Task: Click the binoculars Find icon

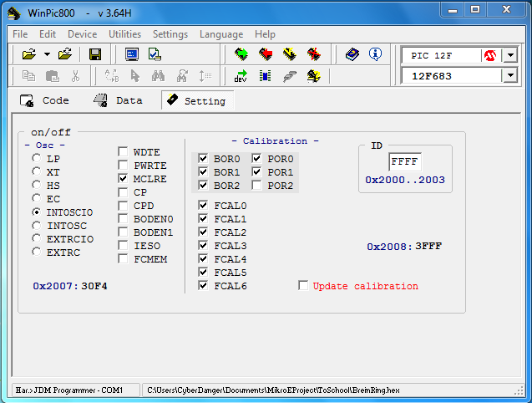Action: point(158,76)
